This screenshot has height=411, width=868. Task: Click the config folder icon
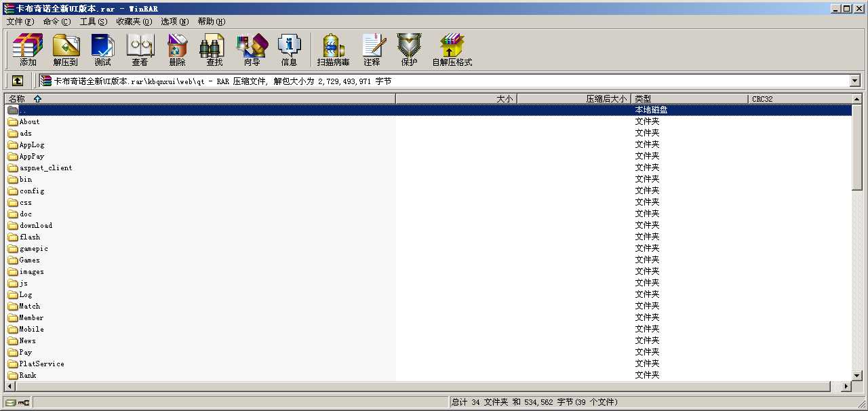click(13, 191)
